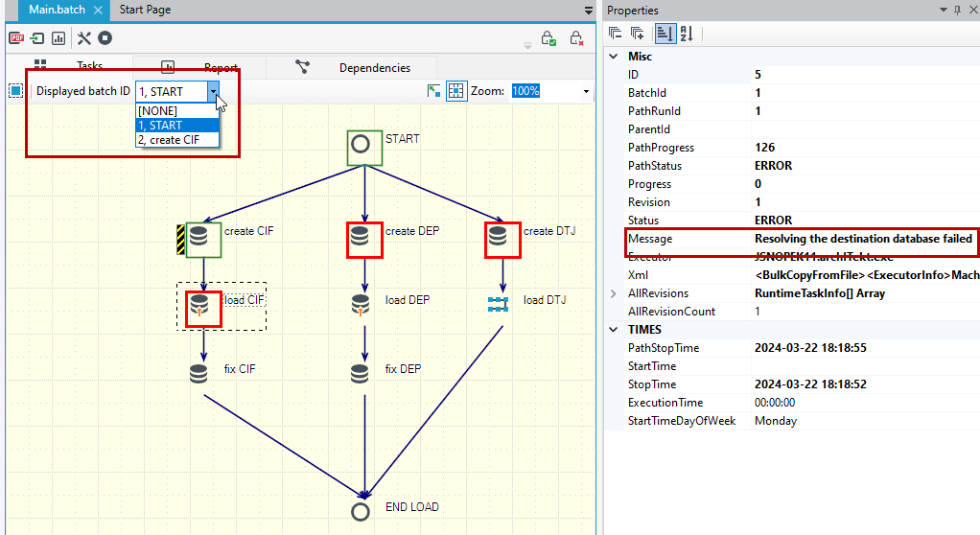Click the 'create DEP' node label
The width and height of the screenshot is (980, 535).
click(412, 231)
